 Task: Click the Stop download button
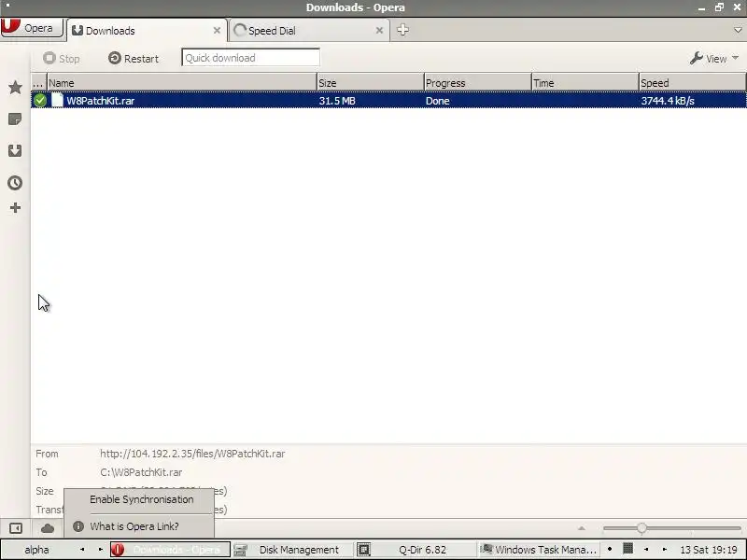[x=62, y=58]
